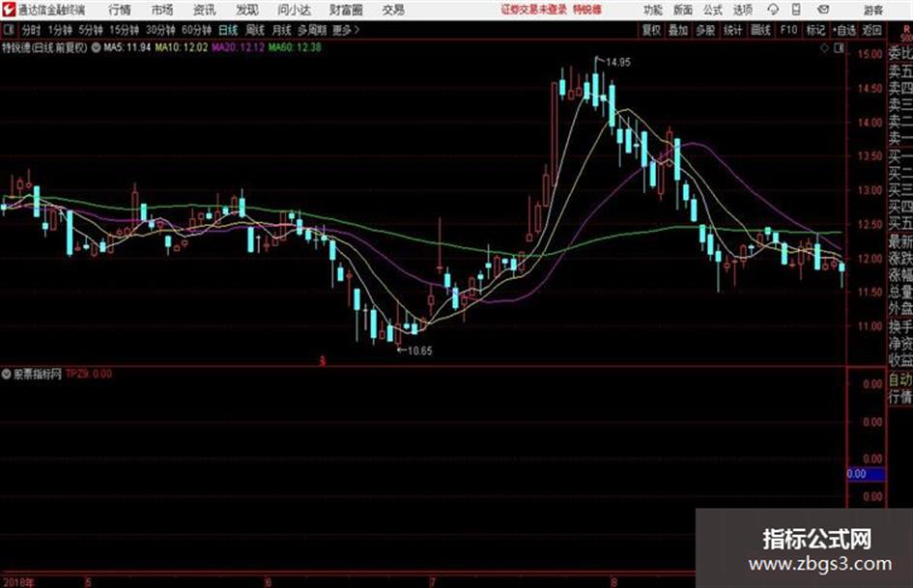
Task: Click the 特锐德 stock name in title bar
Action: coord(586,10)
